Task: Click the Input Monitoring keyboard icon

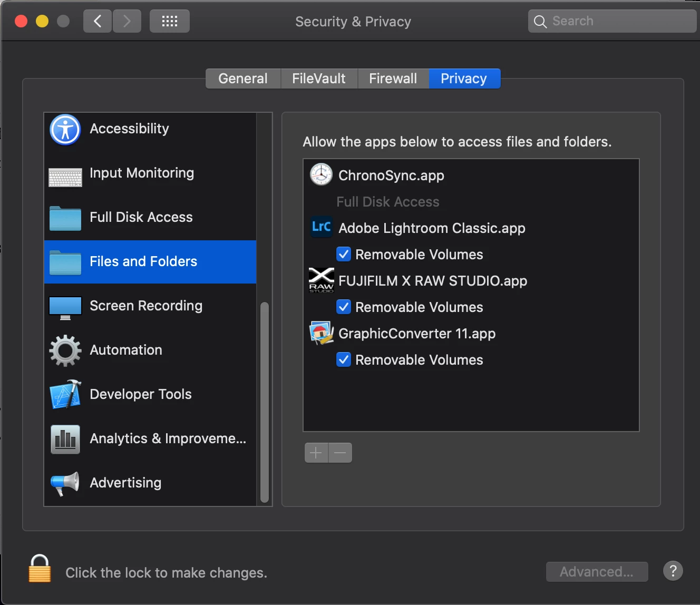Action: tap(65, 178)
